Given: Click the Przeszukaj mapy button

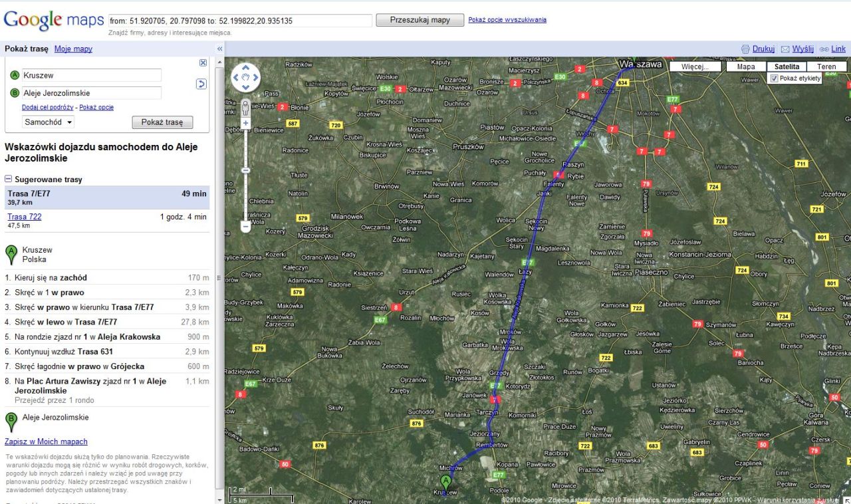Looking at the screenshot, I should (x=420, y=20).
